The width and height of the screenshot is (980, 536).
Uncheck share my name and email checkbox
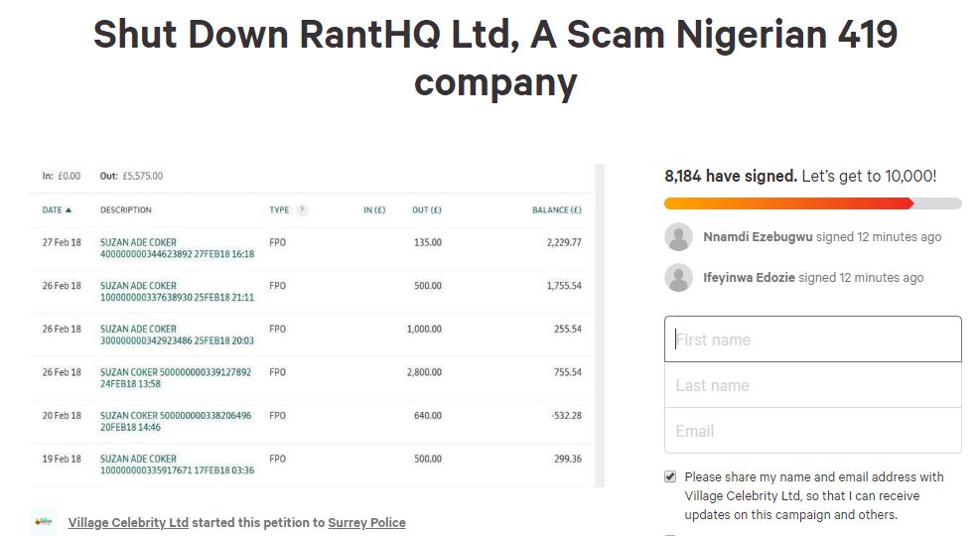coord(670,476)
